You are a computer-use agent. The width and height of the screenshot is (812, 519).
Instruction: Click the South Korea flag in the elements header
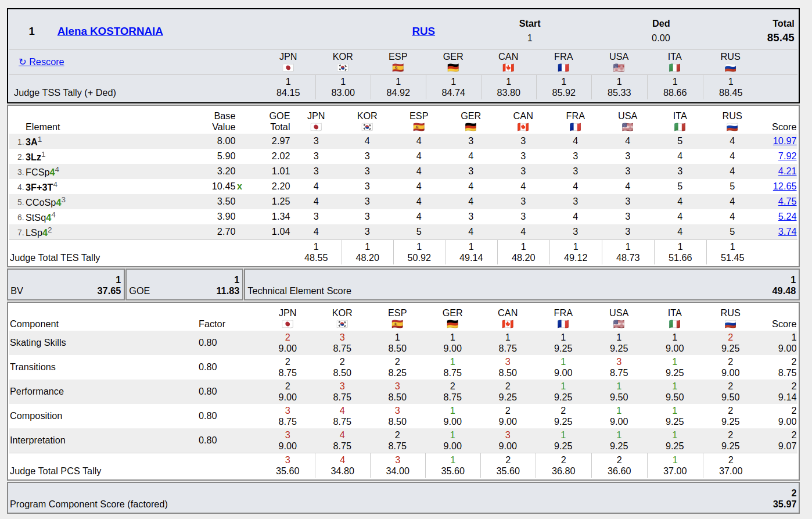pyautogui.click(x=367, y=127)
